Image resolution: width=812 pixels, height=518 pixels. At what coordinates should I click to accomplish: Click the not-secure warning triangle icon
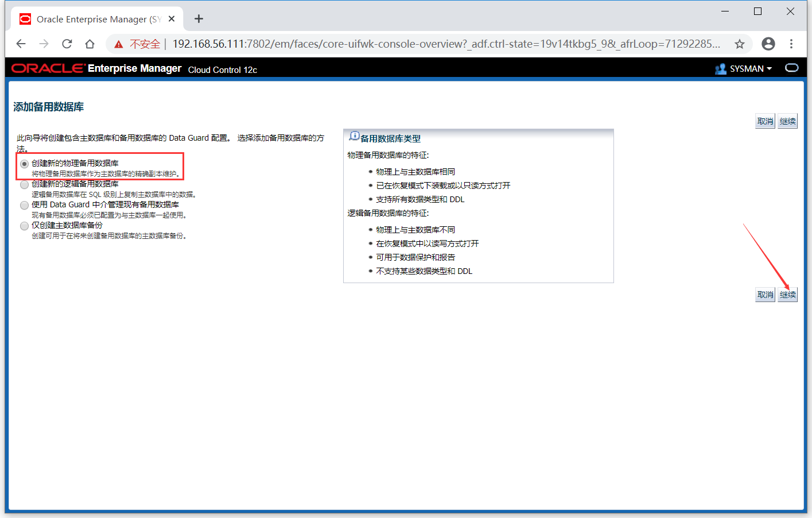(x=119, y=44)
